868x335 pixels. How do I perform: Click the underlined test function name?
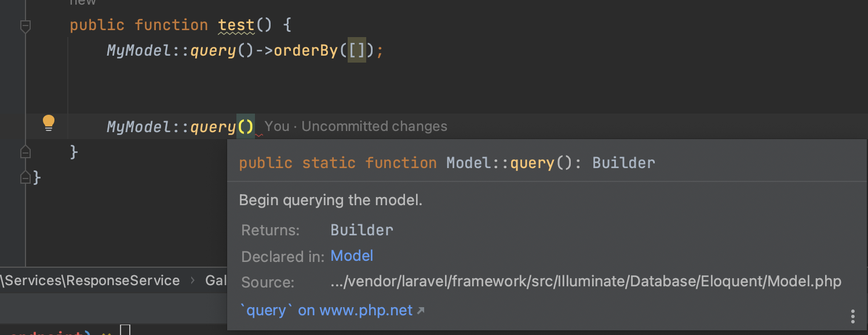[x=235, y=25]
